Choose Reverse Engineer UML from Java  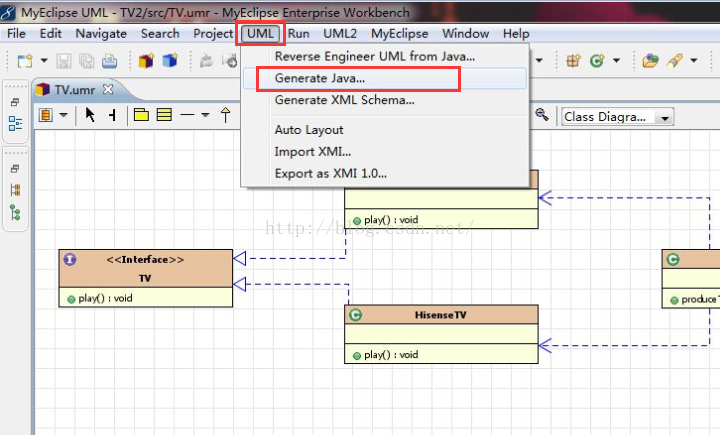click(385, 56)
